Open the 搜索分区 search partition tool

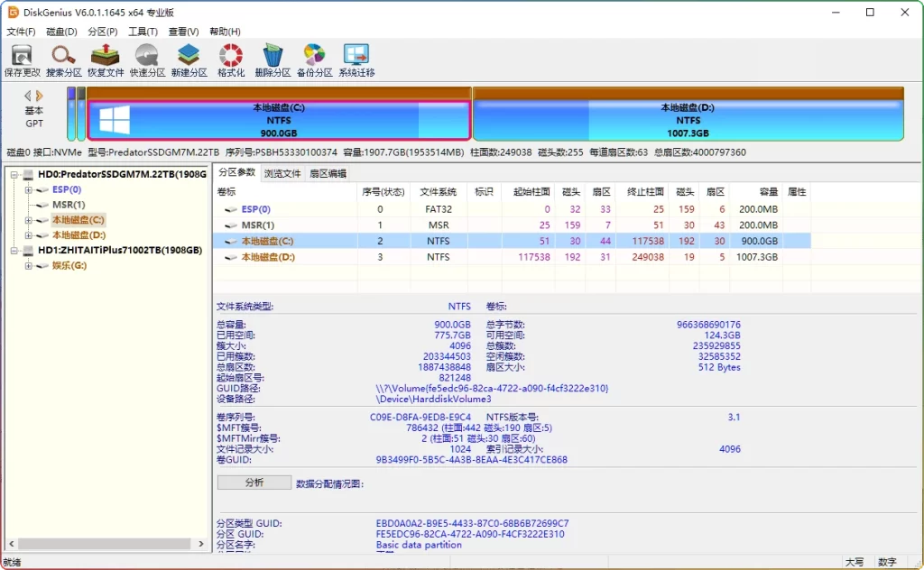63,60
